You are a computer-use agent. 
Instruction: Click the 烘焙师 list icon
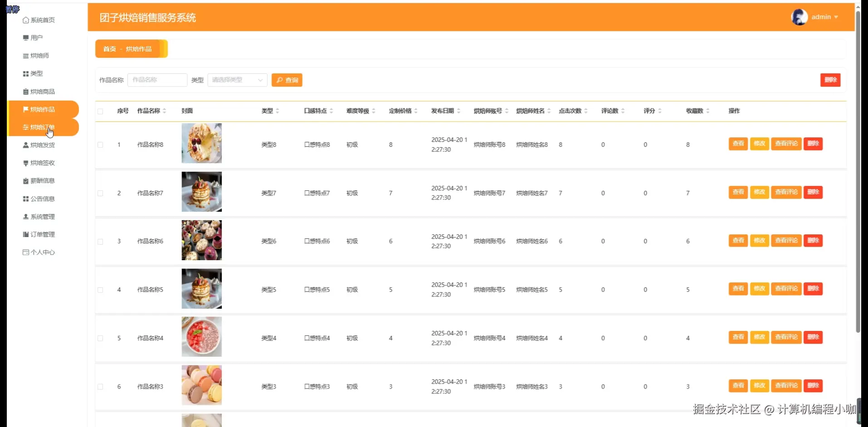26,56
